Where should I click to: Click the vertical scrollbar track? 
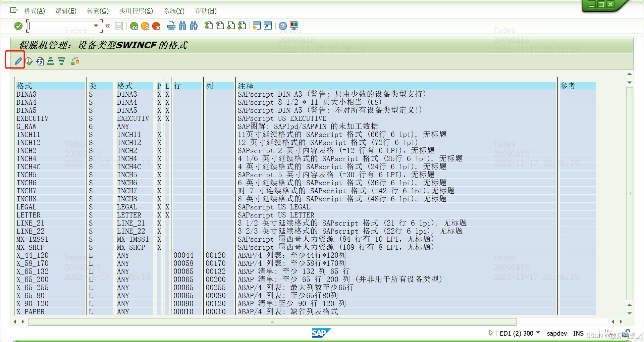(630, 193)
